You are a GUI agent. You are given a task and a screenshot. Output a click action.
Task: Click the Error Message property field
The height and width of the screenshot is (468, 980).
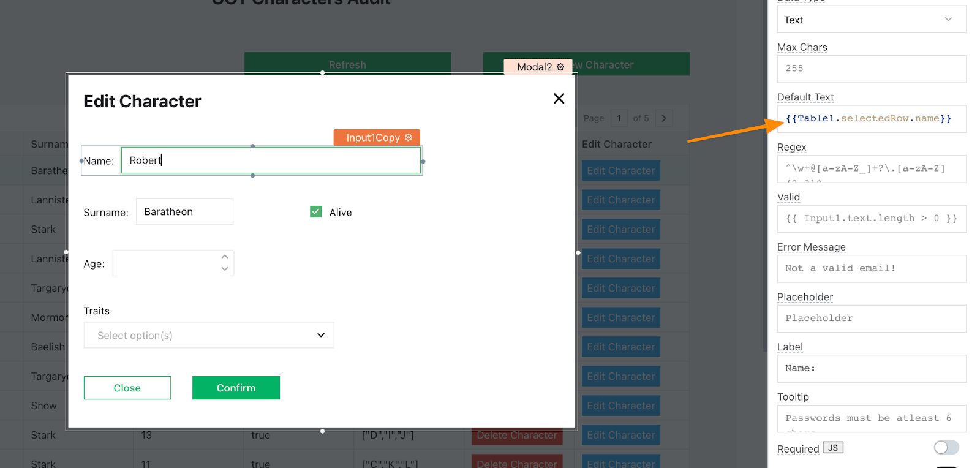[871, 268]
